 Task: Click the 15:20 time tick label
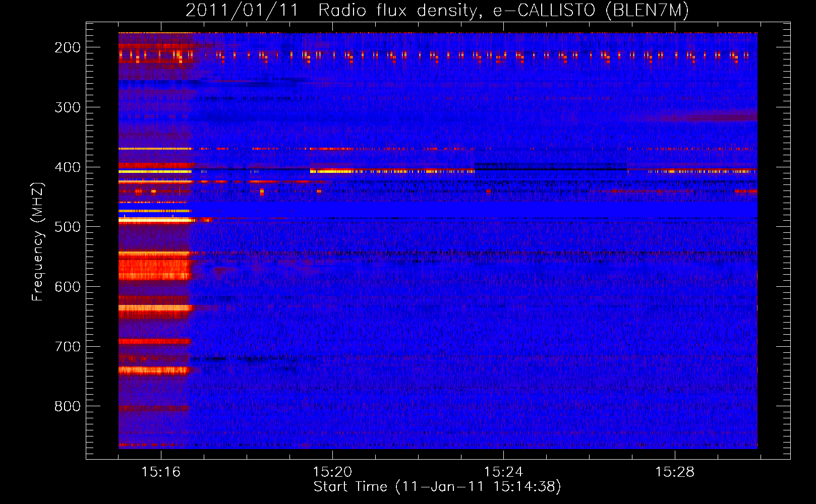click(332, 472)
